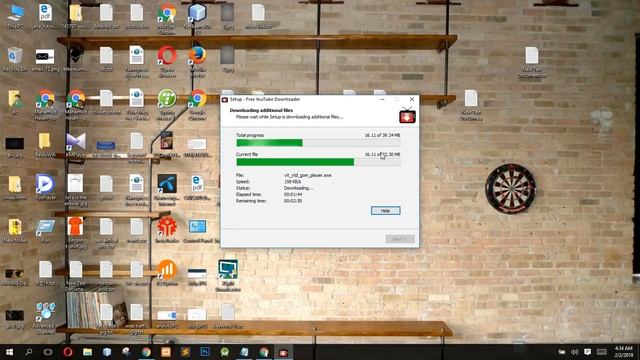Click the taskbar search magnifier
The image size is (640, 360).
click(x=29, y=352)
